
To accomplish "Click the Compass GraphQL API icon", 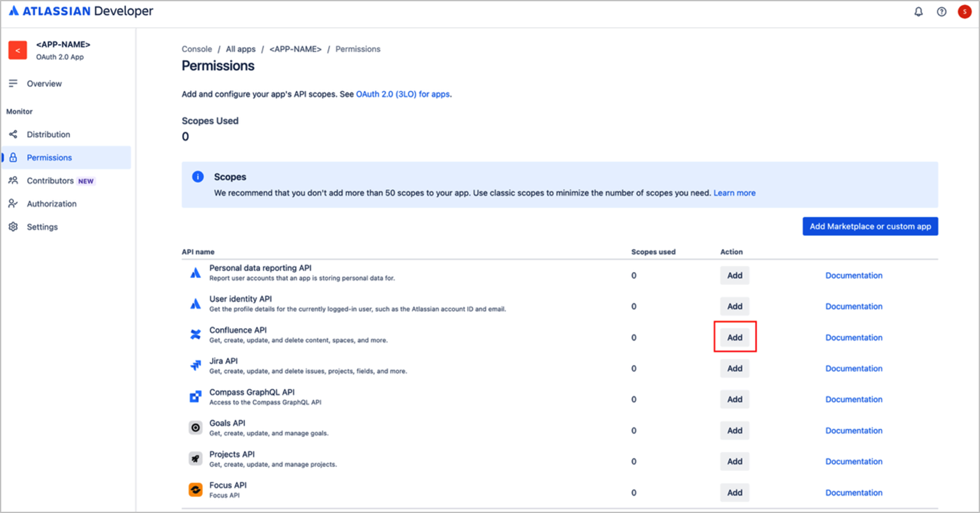I will (196, 396).
